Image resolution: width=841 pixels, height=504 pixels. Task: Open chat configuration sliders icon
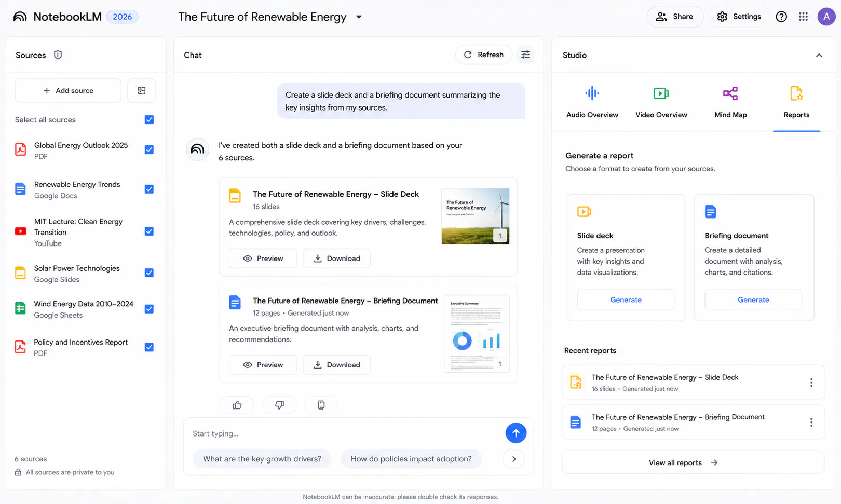tap(526, 55)
